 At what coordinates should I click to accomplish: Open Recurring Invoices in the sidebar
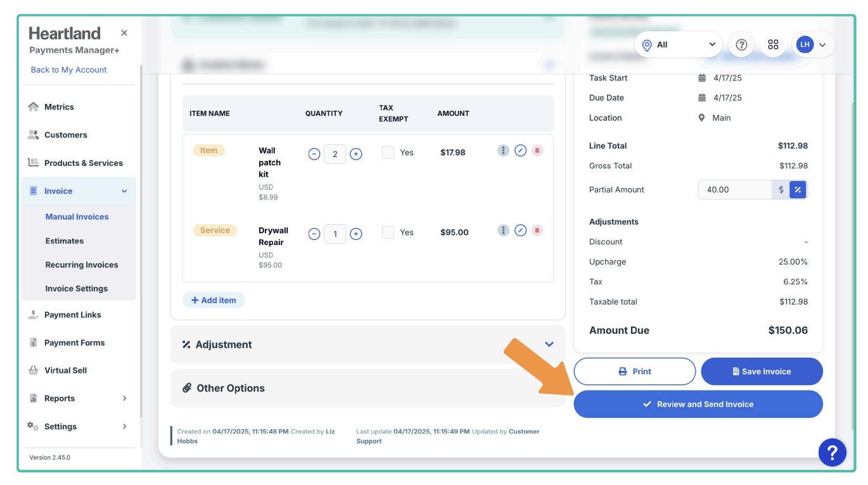(x=82, y=265)
